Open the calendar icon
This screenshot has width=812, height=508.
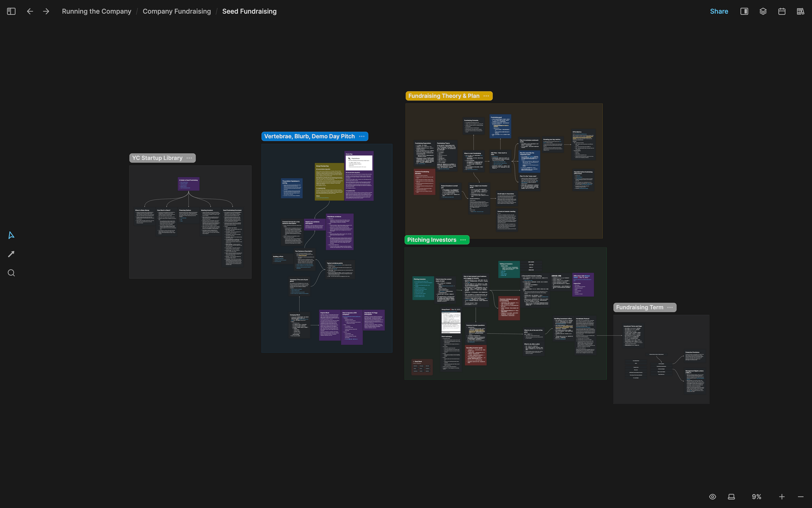point(782,11)
